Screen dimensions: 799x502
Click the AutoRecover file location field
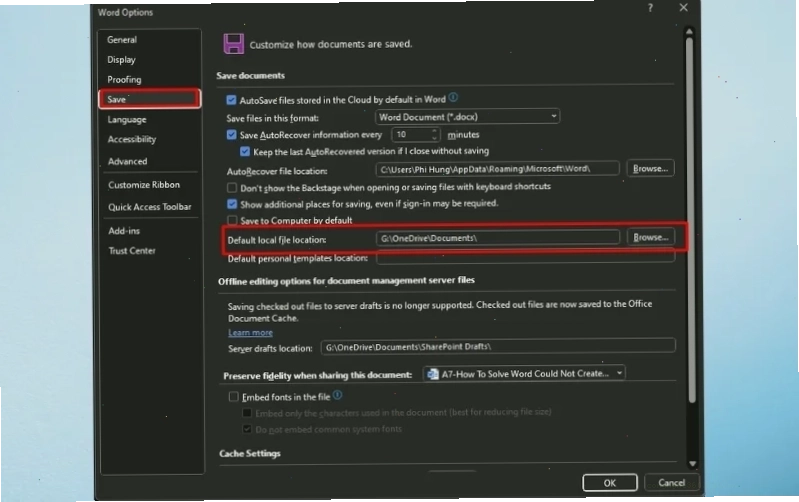pyautogui.click(x=497, y=169)
